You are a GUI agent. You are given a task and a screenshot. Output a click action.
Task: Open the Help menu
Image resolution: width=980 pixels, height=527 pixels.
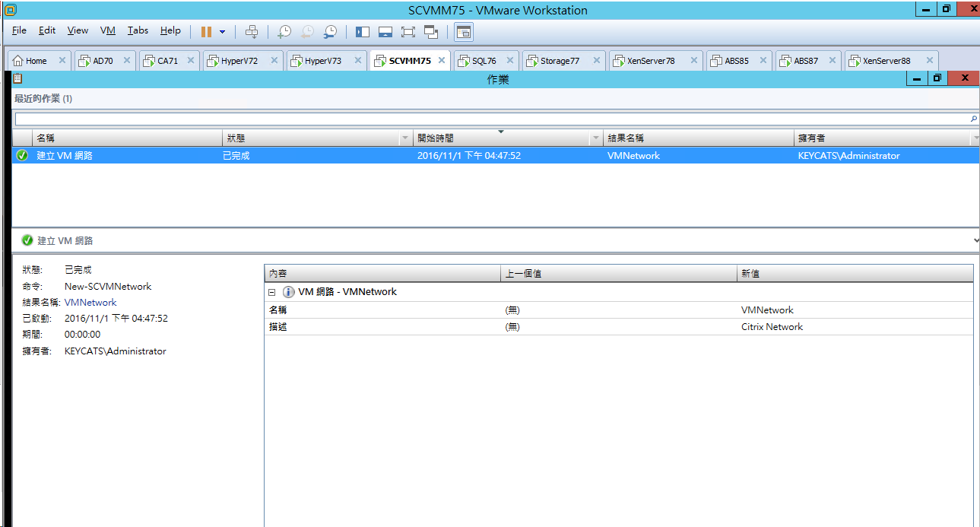[x=170, y=30]
